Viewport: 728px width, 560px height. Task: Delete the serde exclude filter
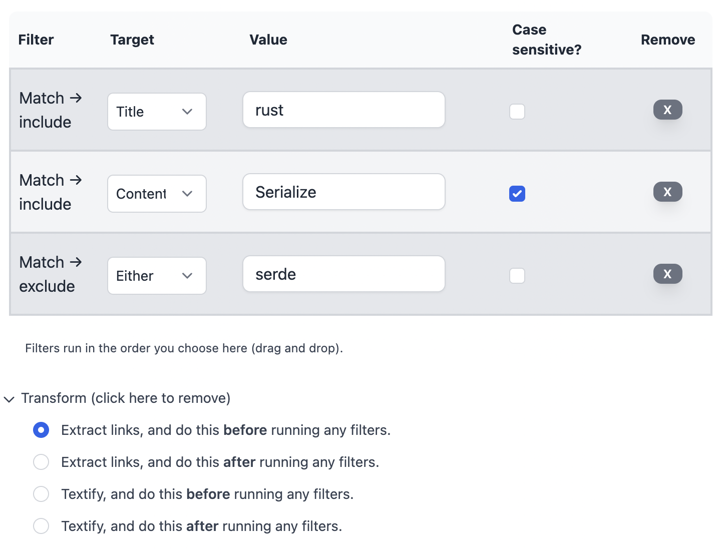pos(667,274)
